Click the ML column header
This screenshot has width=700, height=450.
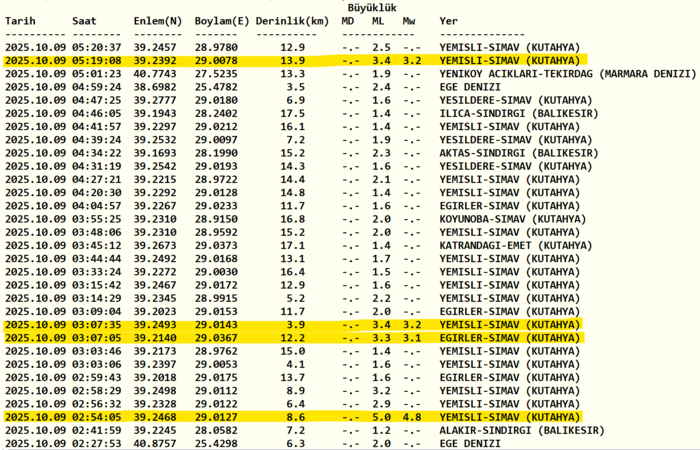coord(378,20)
